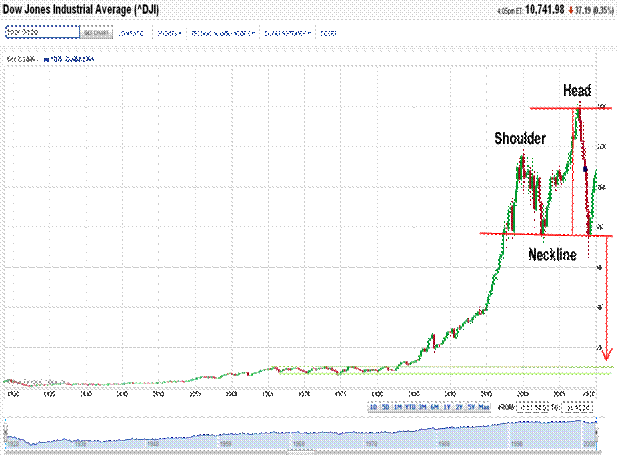Screen dimensions: 617x455
Task: Select the 1Y range button
Action: 447,407
